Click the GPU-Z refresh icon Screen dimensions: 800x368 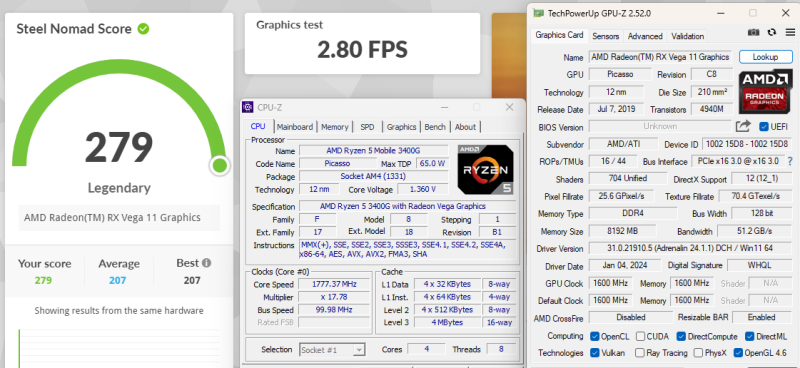tap(772, 32)
